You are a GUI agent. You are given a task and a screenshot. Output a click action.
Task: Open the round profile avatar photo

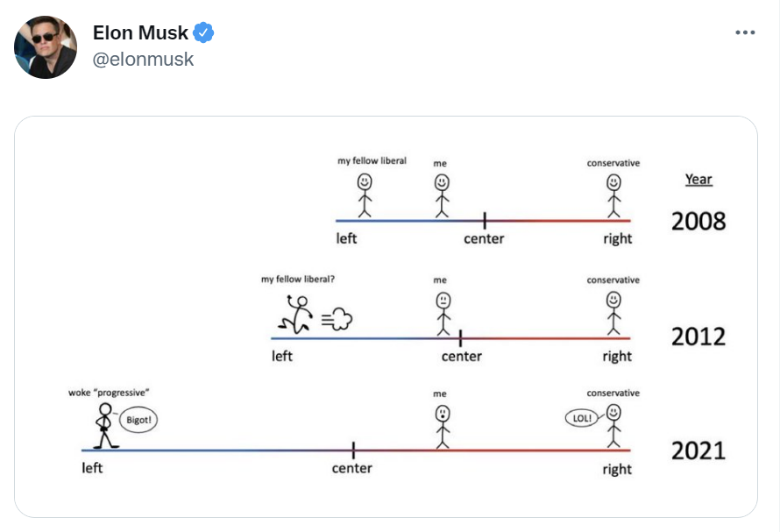46,46
